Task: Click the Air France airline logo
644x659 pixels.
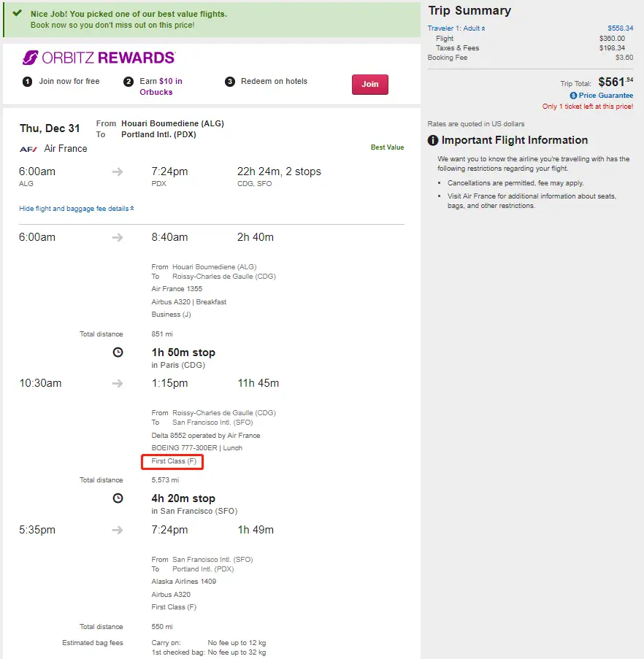Action: point(28,148)
